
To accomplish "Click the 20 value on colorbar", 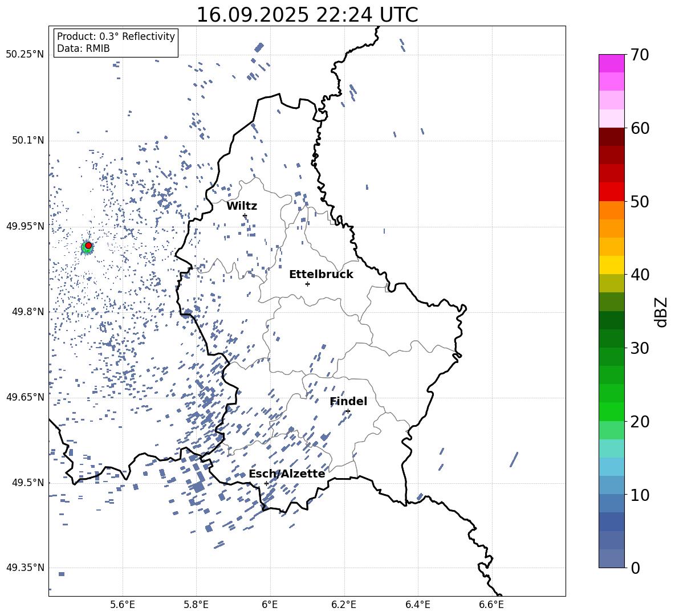I will tap(640, 422).
